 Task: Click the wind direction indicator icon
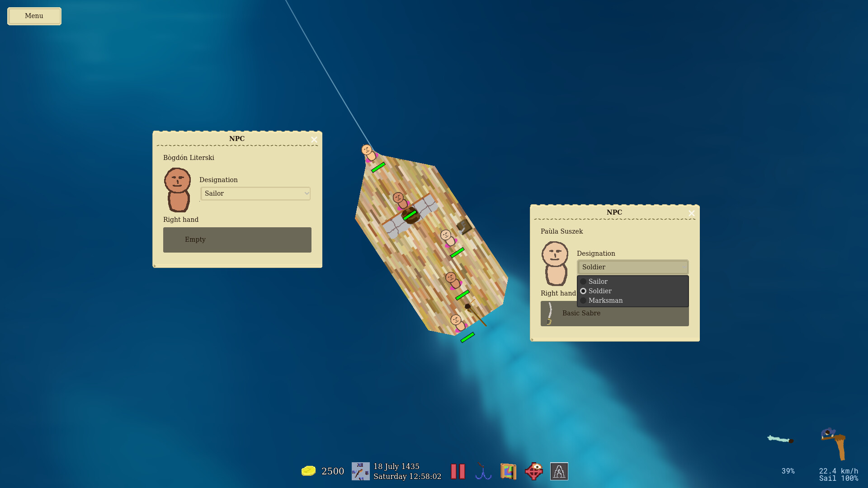780,439
